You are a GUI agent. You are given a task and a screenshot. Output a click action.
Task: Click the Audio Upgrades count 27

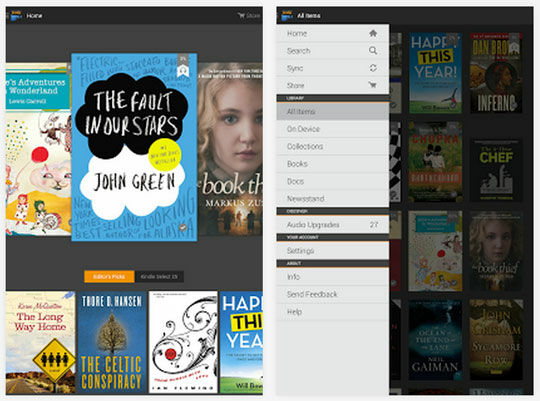tap(374, 225)
